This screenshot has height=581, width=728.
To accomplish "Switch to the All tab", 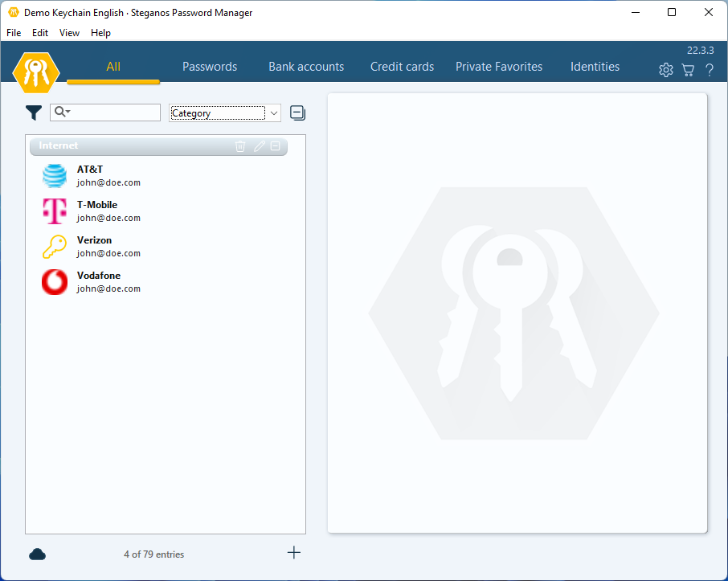I will (x=113, y=67).
